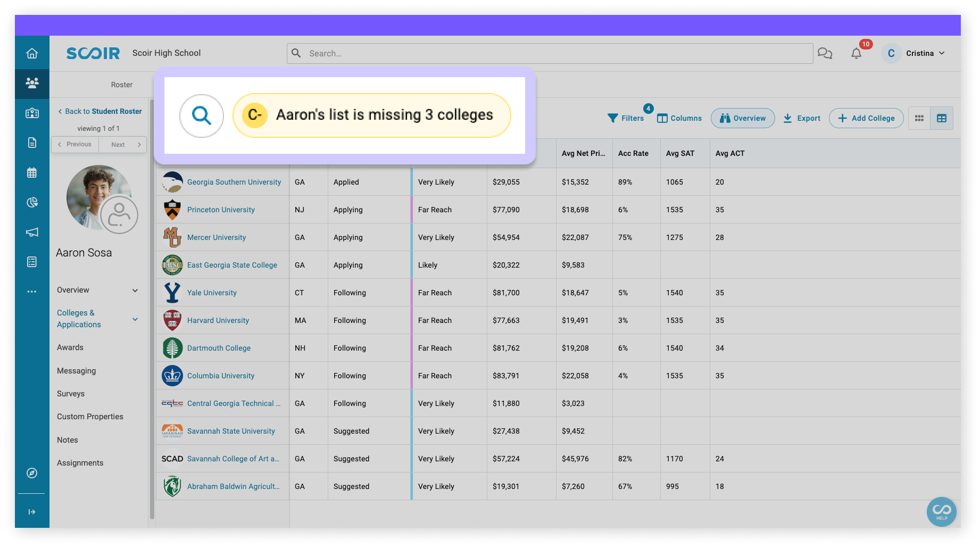Open the Notes section
This screenshot has height=547, width=980.
tap(68, 440)
